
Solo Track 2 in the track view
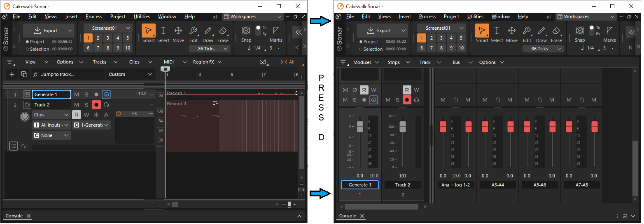[86, 105]
